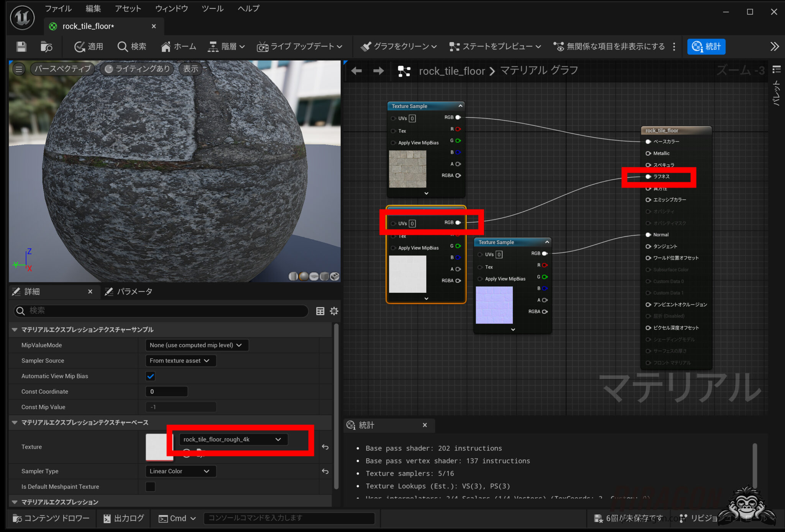Open the 統計 stats panel from toolbar
This screenshot has height=532, width=785.
click(706, 46)
